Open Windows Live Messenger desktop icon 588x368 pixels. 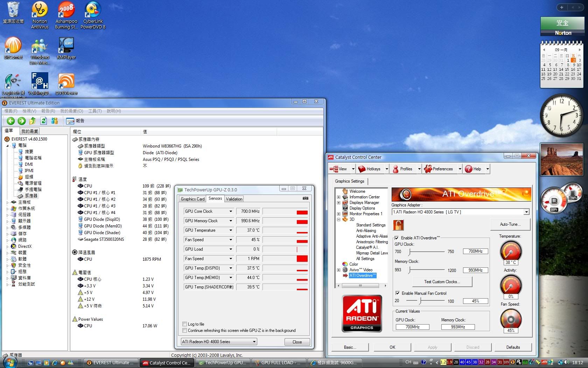tap(40, 51)
